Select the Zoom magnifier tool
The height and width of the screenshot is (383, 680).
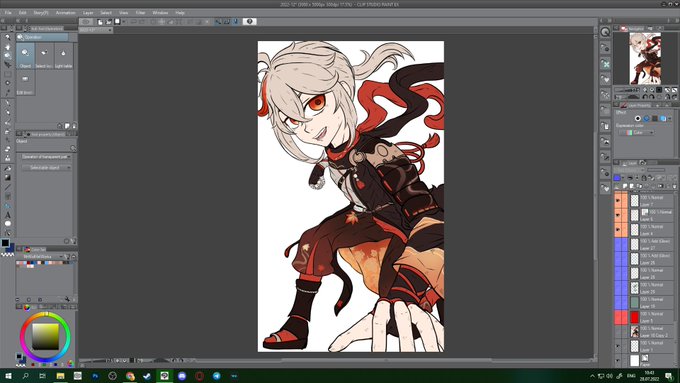[x=7, y=37]
